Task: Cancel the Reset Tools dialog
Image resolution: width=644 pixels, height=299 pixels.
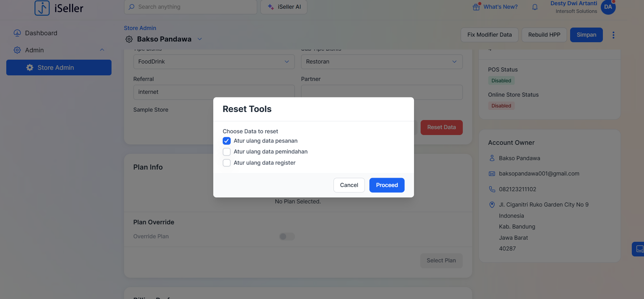Action: click(349, 185)
